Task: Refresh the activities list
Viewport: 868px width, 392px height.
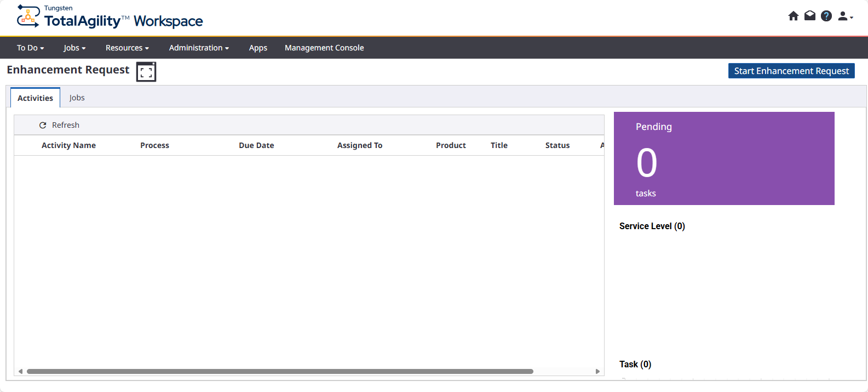Action: [x=59, y=125]
